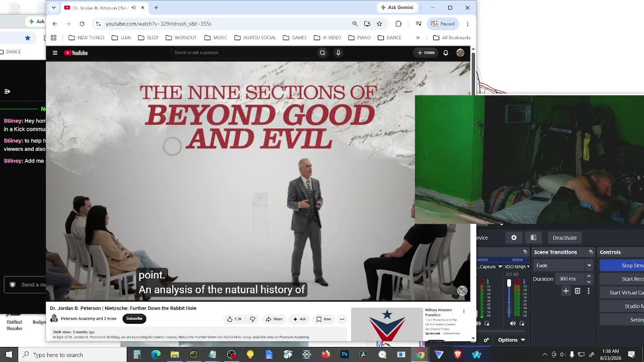Toggle Capture source headphone monitoring

pyautogui.click(x=487, y=324)
